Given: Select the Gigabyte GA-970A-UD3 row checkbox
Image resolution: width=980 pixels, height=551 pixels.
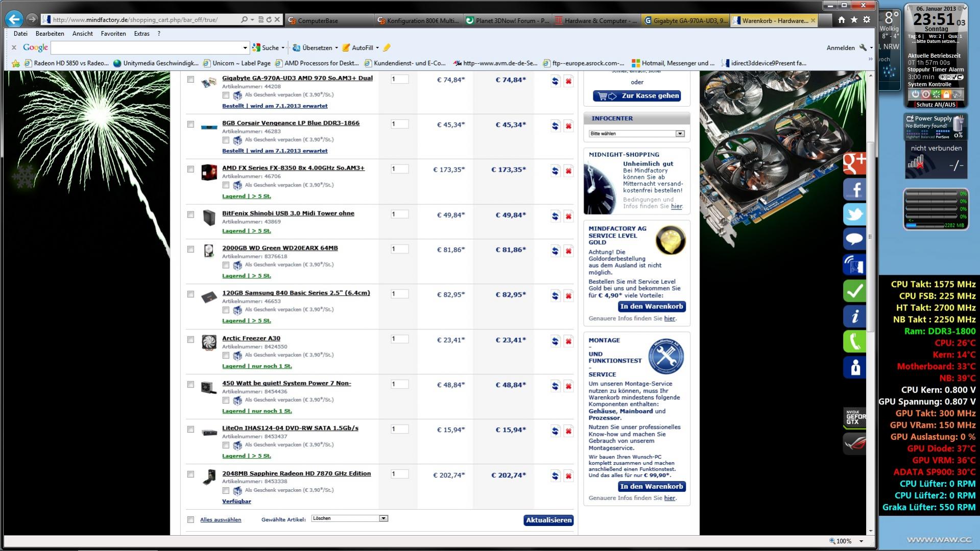Looking at the screenshot, I should coord(190,79).
